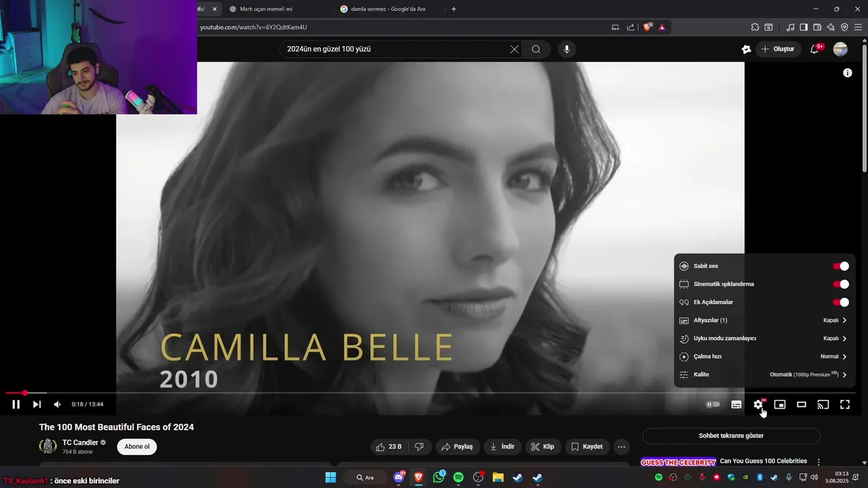The width and height of the screenshot is (868, 488).
Task: Click the video info card icon
Action: [847, 73]
